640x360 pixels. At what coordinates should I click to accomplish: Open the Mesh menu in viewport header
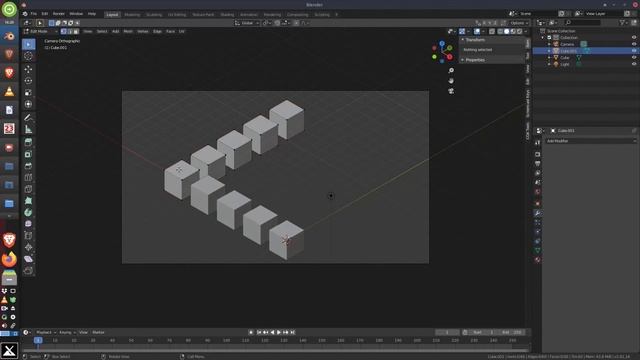(128, 31)
